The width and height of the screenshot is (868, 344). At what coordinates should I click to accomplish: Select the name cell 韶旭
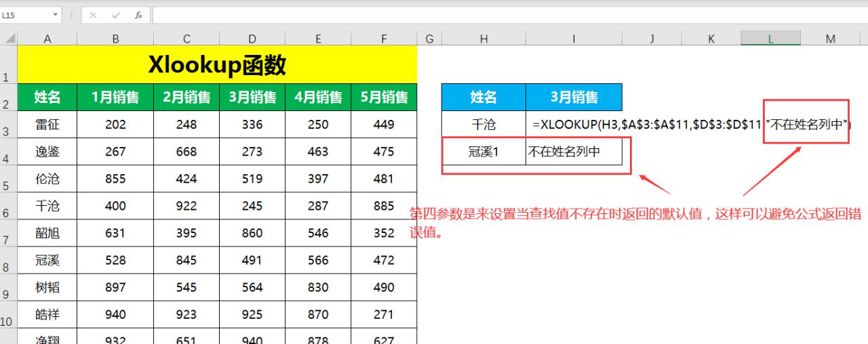[x=47, y=233]
